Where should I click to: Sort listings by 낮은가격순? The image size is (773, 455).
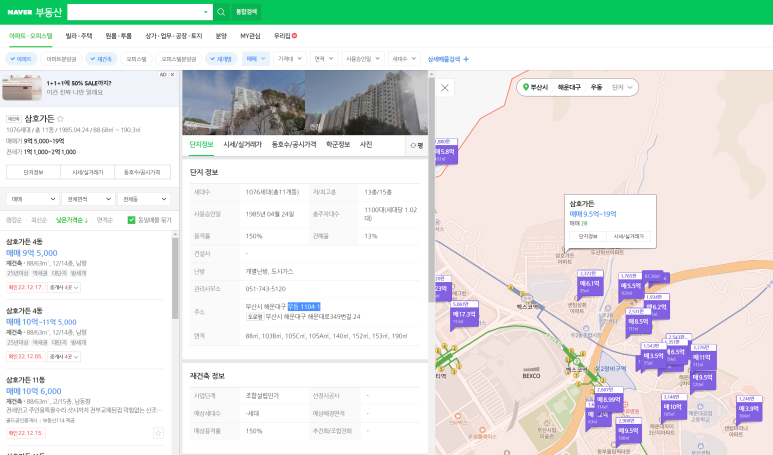[x=72, y=220]
